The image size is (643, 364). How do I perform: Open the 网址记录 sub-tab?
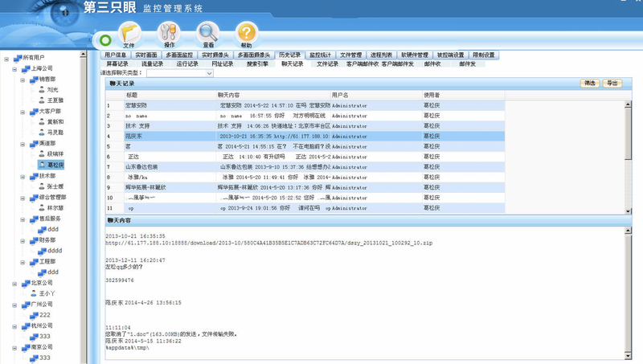tap(223, 64)
